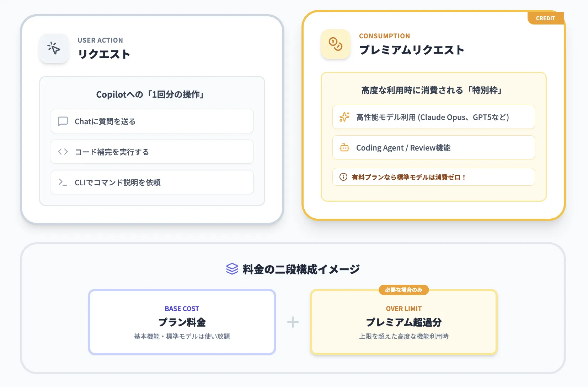Select the coin icon next to プレミアムリクエスト
588x387 pixels.
pyautogui.click(x=335, y=45)
